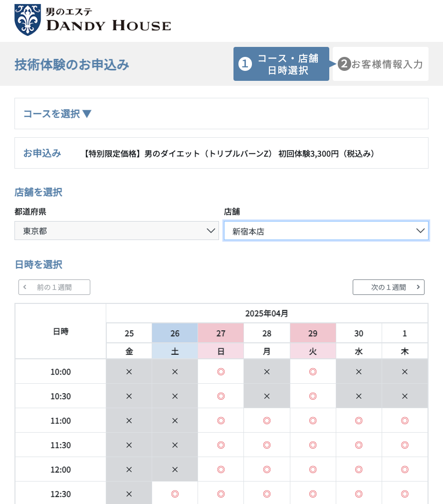This screenshot has width=443, height=504.
Task: Click 次の１週間 to show next week
Action: tap(388, 287)
